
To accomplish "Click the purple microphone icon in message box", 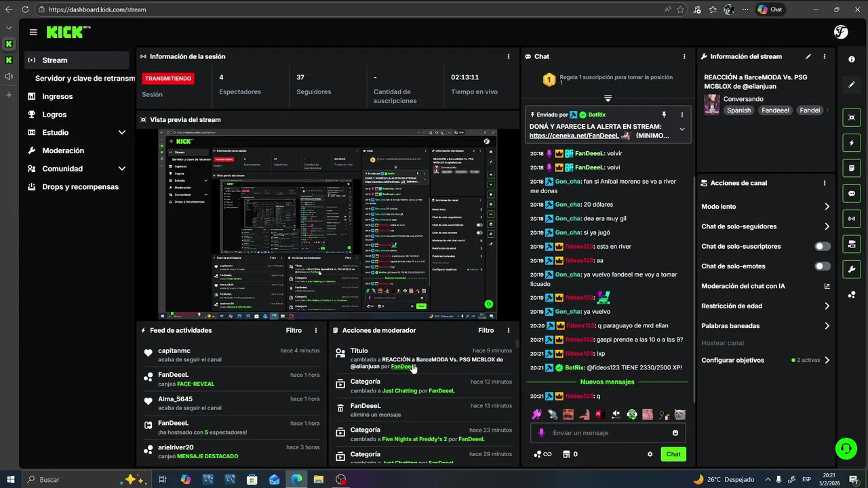I will pos(541,433).
